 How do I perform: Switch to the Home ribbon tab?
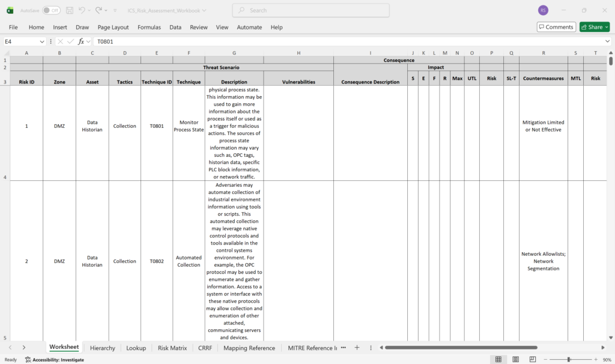[x=37, y=27]
